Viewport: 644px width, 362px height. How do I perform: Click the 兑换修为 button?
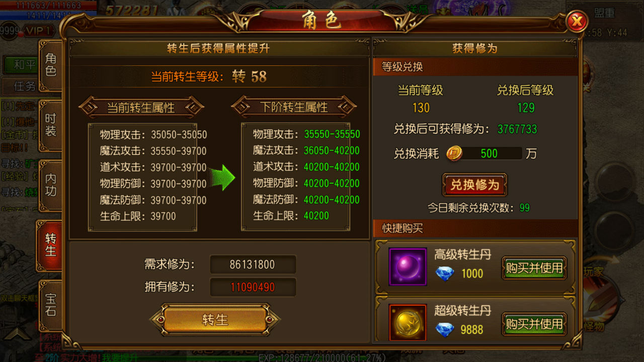click(x=474, y=185)
